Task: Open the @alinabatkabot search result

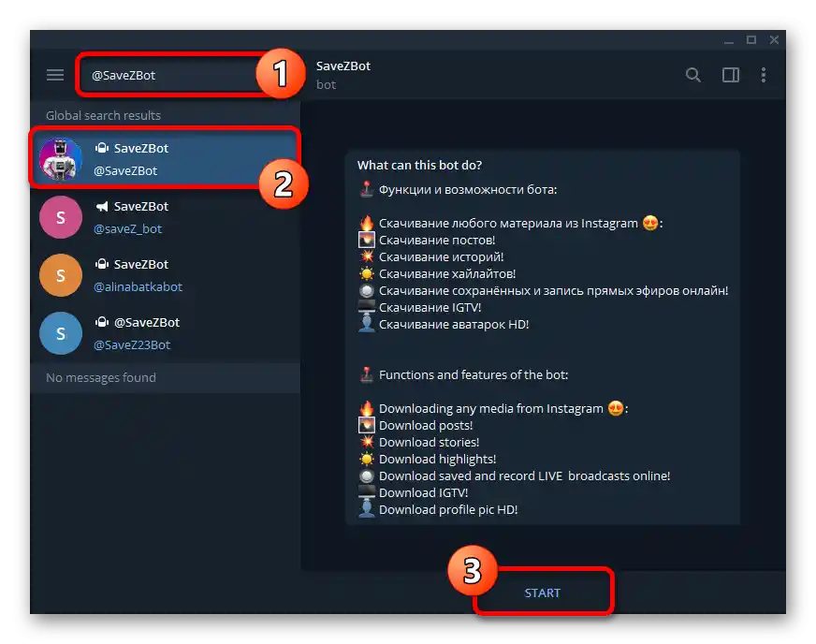Action: [165, 275]
